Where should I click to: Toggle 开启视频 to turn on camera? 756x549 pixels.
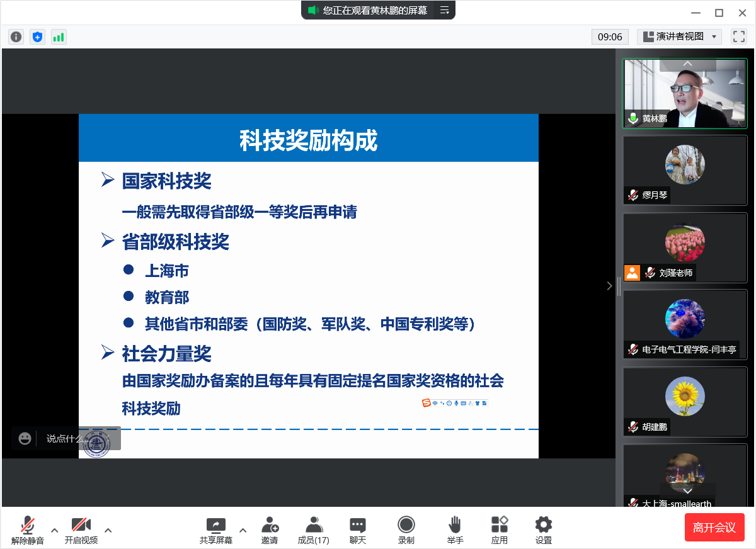(x=81, y=530)
